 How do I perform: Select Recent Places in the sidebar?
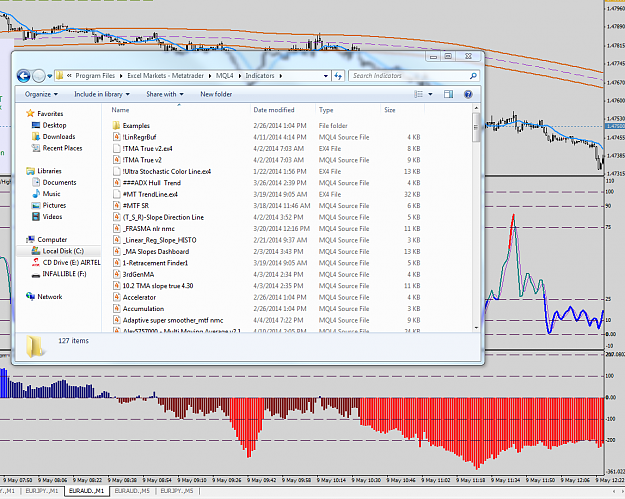click(x=62, y=148)
